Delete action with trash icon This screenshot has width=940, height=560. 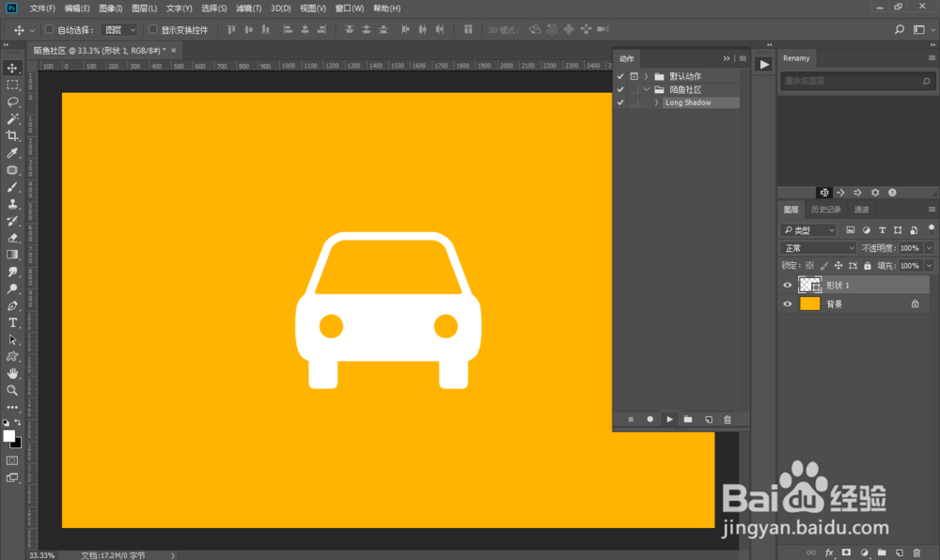[728, 419]
